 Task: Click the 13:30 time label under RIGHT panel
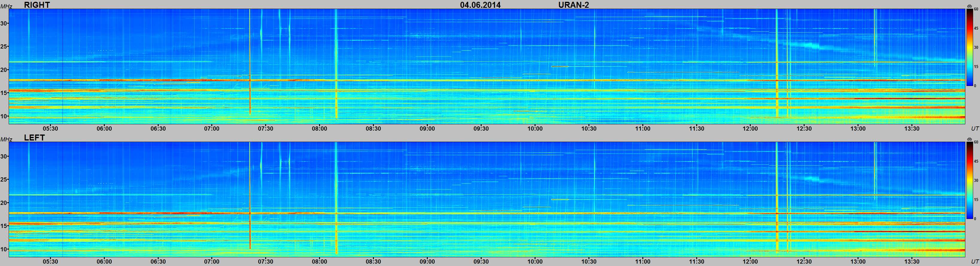[912, 129]
